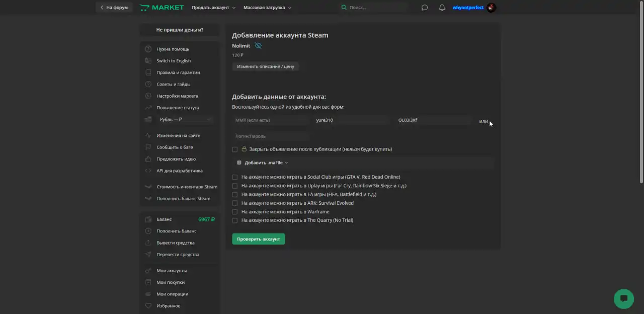The height and width of the screenshot is (314, 644).
Task: Click the flag icon beside Сообщить о баге
Action: (x=148, y=147)
